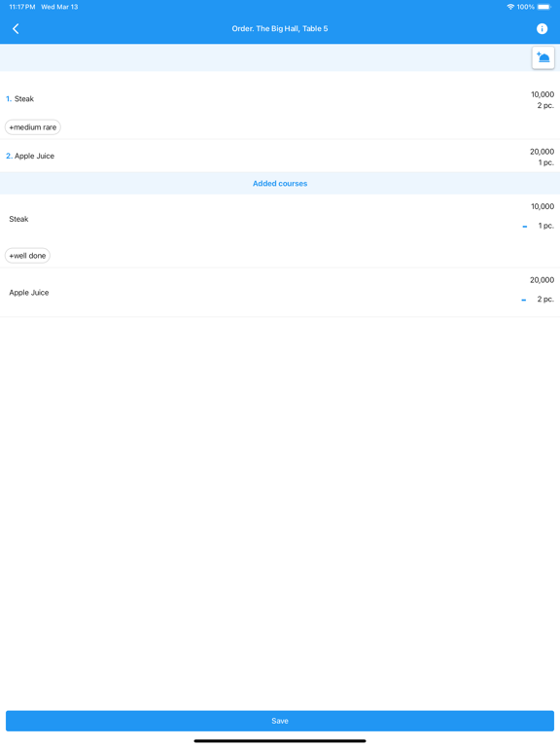Add a new course with cloche icon
The image size is (560, 747).
(542, 57)
